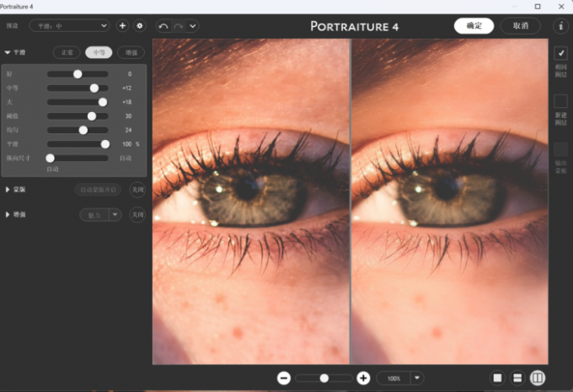573x392 pixels.
Task: Select horizontal split preview icon
Action: click(518, 379)
